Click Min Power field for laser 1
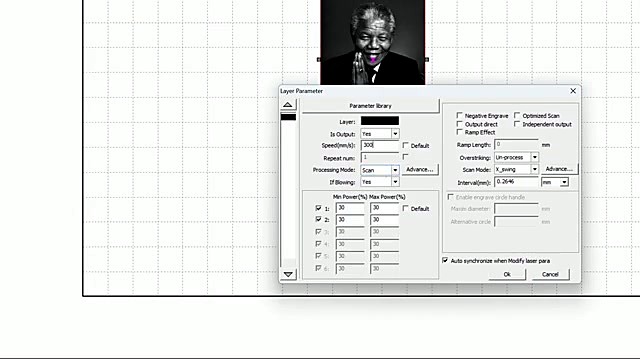This screenshot has height=360, width=640. [350, 208]
